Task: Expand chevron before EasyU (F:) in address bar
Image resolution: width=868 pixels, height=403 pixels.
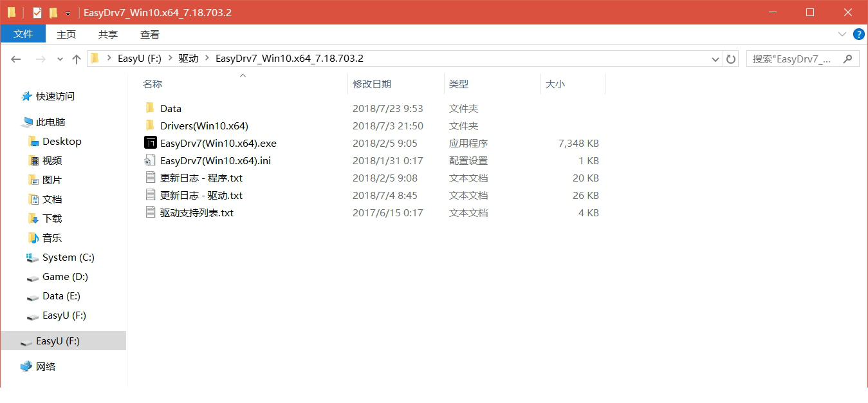Action: 109,58
